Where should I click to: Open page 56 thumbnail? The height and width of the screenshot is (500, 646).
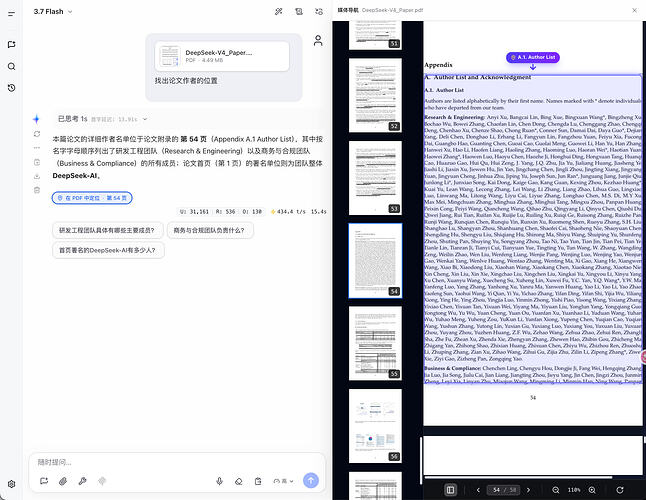pos(375,426)
